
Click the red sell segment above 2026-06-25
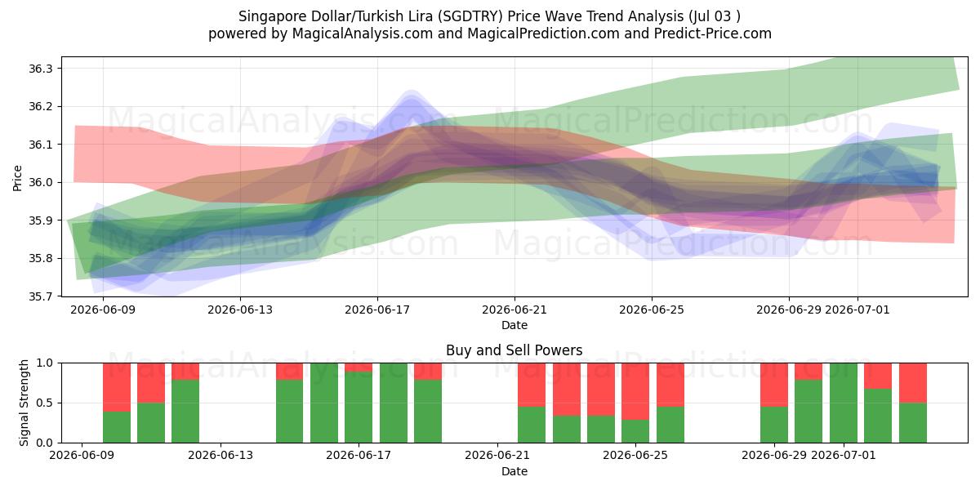(x=635, y=391)
